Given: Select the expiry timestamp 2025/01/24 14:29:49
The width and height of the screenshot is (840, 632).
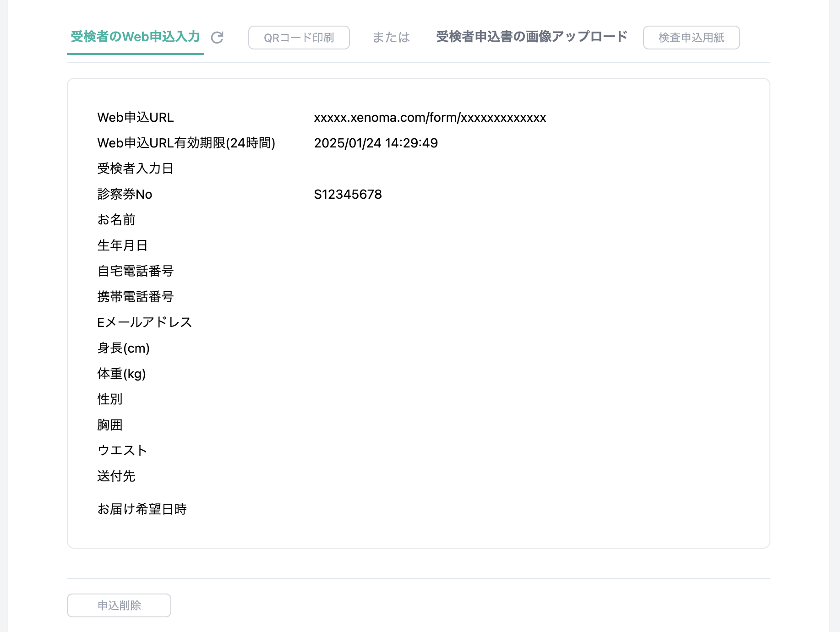Looking at the screenshot, I should click(376, 143).
